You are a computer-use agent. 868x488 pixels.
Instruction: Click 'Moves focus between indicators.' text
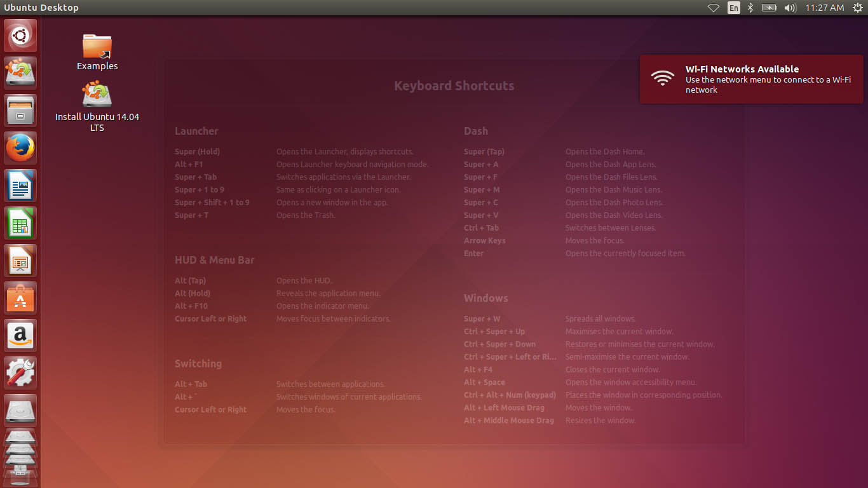pyautogui.click(x=334, y=319)
